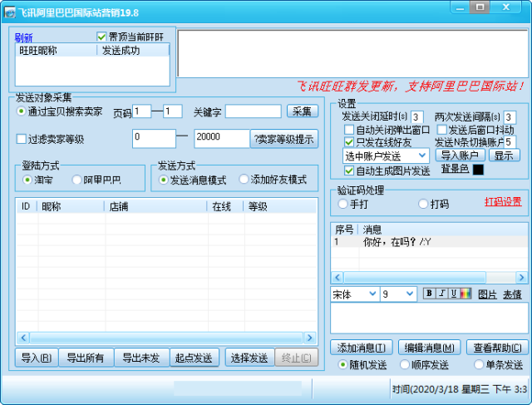Click 添加消息(T) button

pyautogui.click(x=362, y=348)
